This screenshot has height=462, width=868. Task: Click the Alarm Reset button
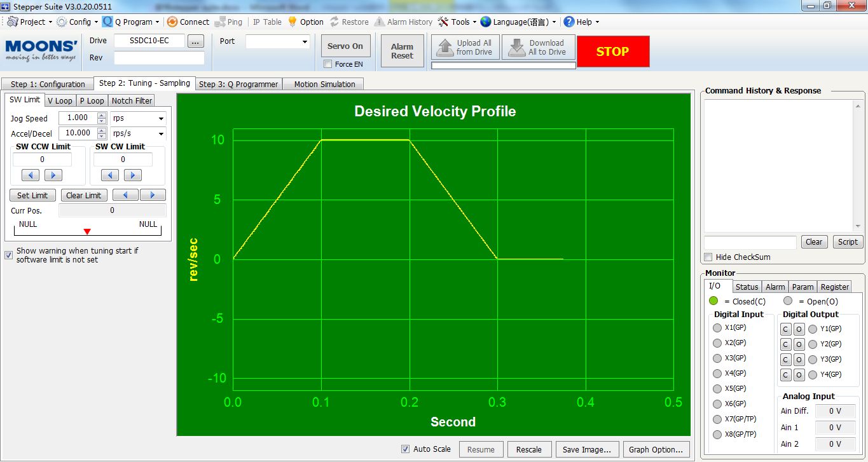[x=402, y=51]
